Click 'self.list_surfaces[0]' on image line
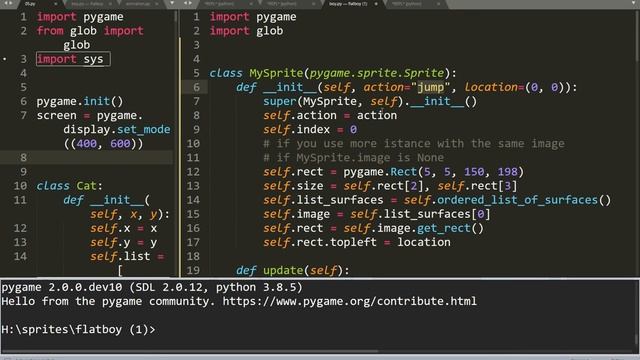Image resolution: width=640 pixels, height=360 pixels. 420,214
